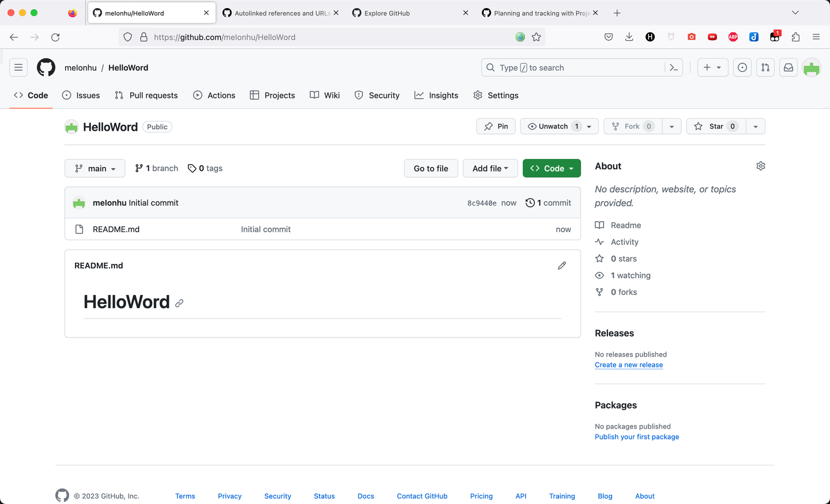This screenshot has width=830, height=504.
Task: Bookmark this page with the star icon
Action: point(537,37)
